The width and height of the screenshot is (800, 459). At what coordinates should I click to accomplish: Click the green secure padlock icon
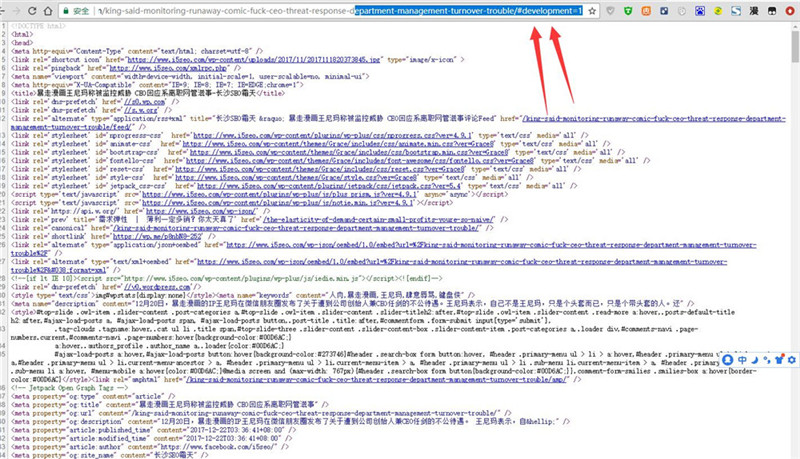click(x=66, y=11)
